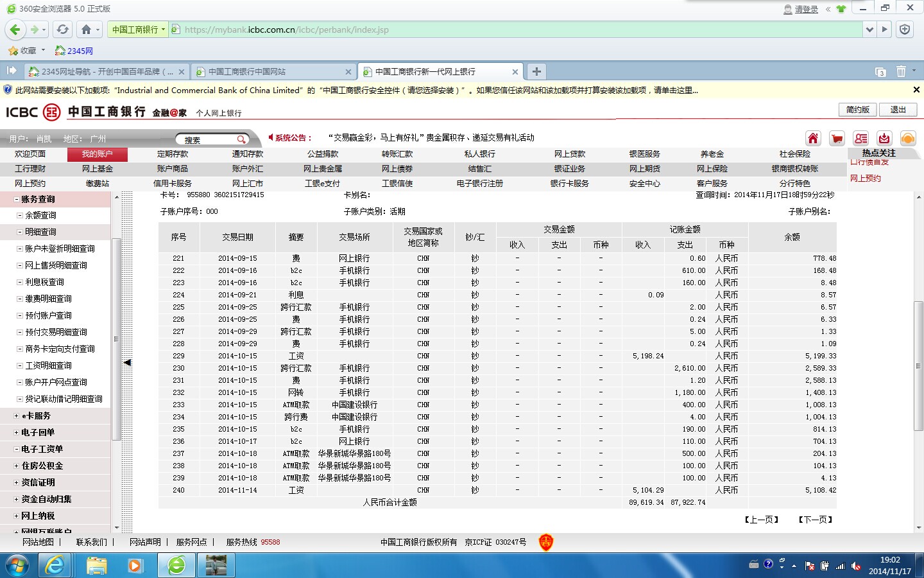Collapse the left sidebar with black arrow

click(x=127, y=363)
